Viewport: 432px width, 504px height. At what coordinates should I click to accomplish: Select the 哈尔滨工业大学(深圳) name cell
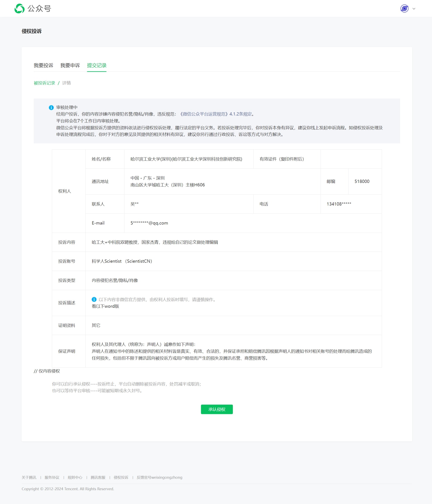pyautogui.click(x=189, y=159)
